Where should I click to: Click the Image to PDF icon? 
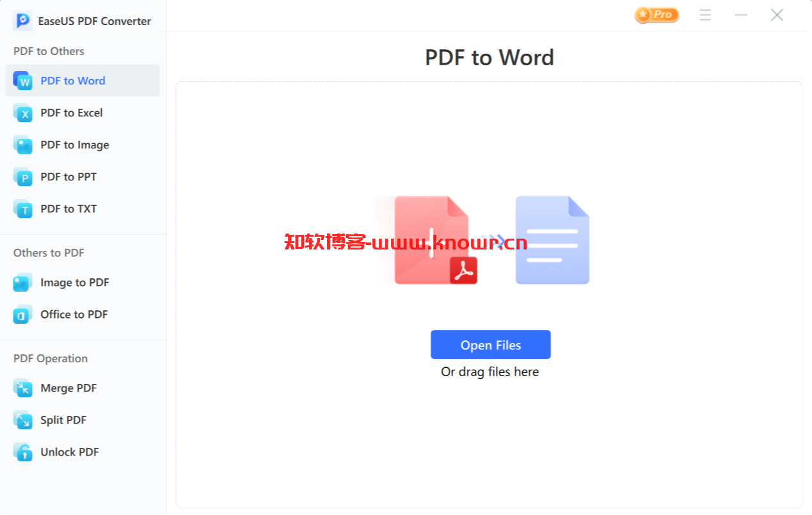click(x=22, y=282)
